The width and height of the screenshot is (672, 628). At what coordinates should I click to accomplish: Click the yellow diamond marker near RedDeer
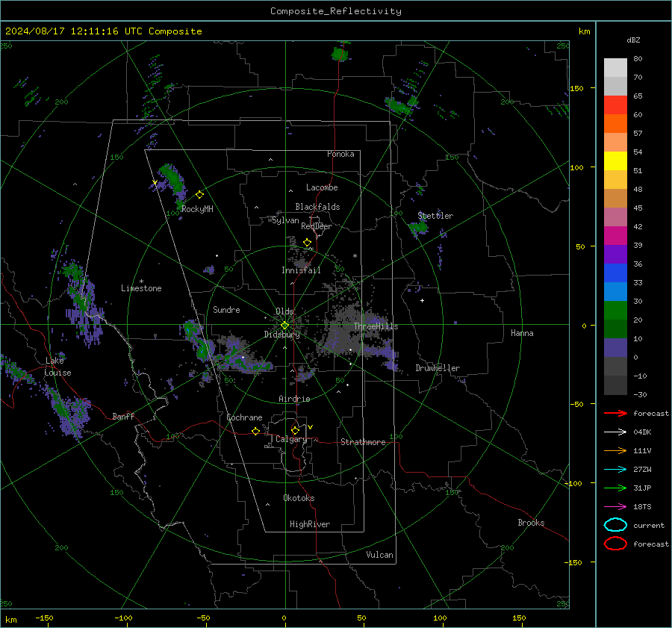coord(307,242)
